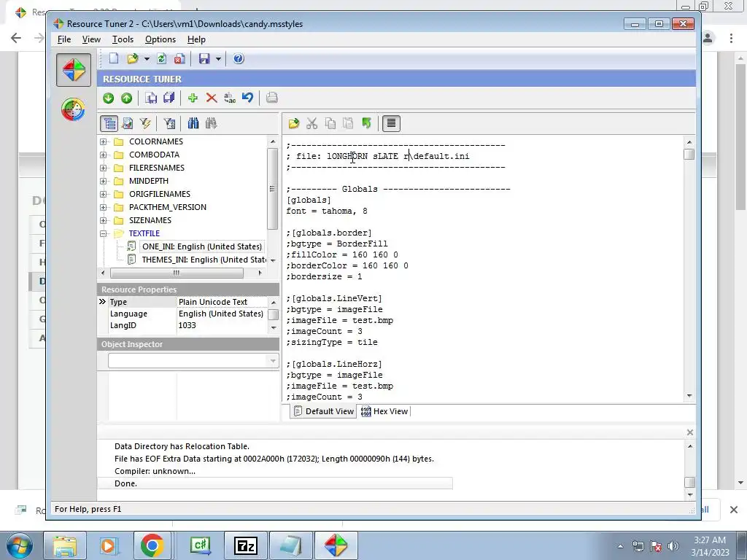Screen dimensions: 747x560
Task: Click the editor's open-from-file folder icon
Action: tap(293, 124)
